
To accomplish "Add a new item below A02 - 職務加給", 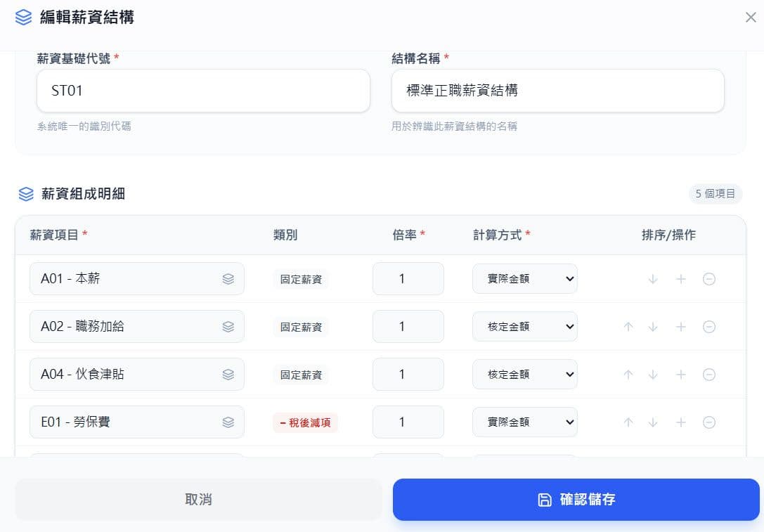I will [681, 326].
